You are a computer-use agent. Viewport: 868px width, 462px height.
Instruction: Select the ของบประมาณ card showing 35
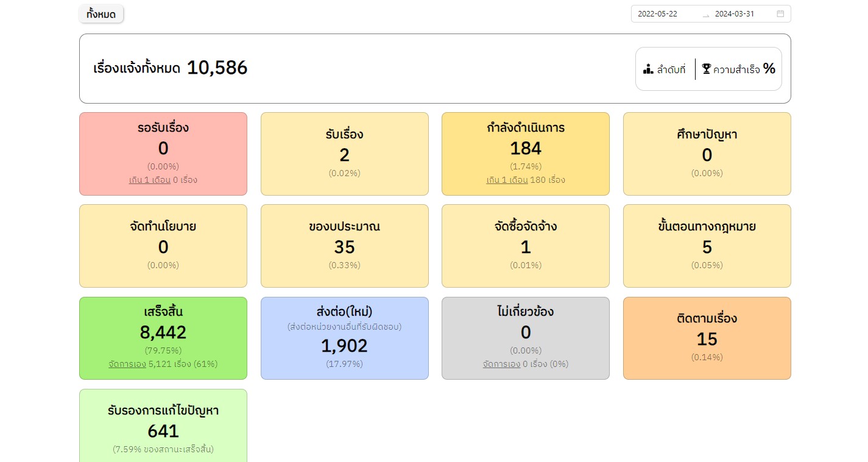344,246
